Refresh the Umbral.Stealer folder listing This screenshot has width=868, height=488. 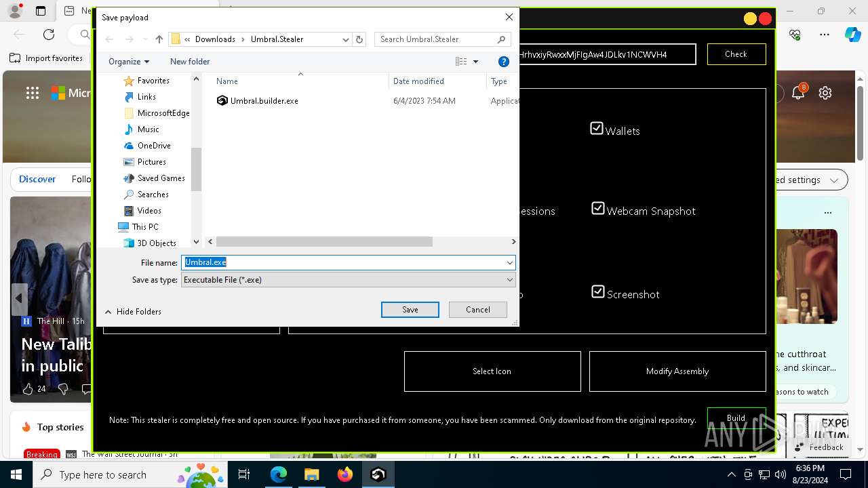(360, 39)
